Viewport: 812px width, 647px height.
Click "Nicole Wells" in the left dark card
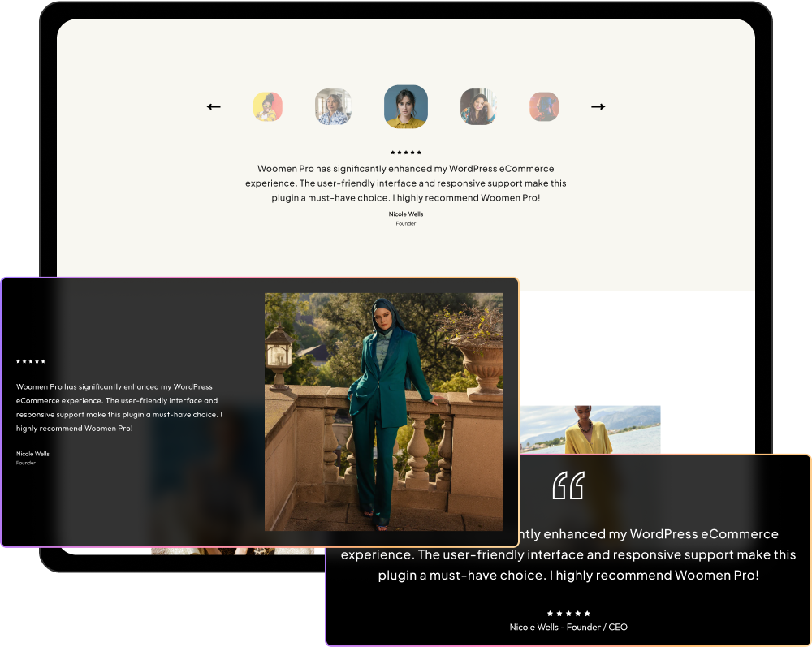32,454
